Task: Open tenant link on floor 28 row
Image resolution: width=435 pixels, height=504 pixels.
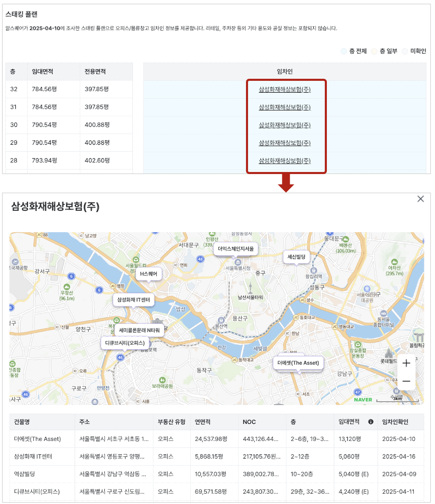Action: tap(285, 160)
